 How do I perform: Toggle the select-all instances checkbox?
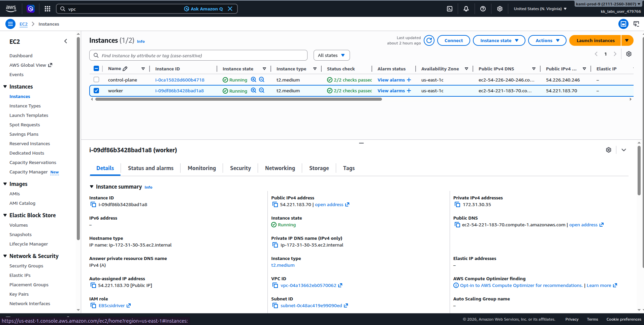pyautogui.click(x=96, y=69)
